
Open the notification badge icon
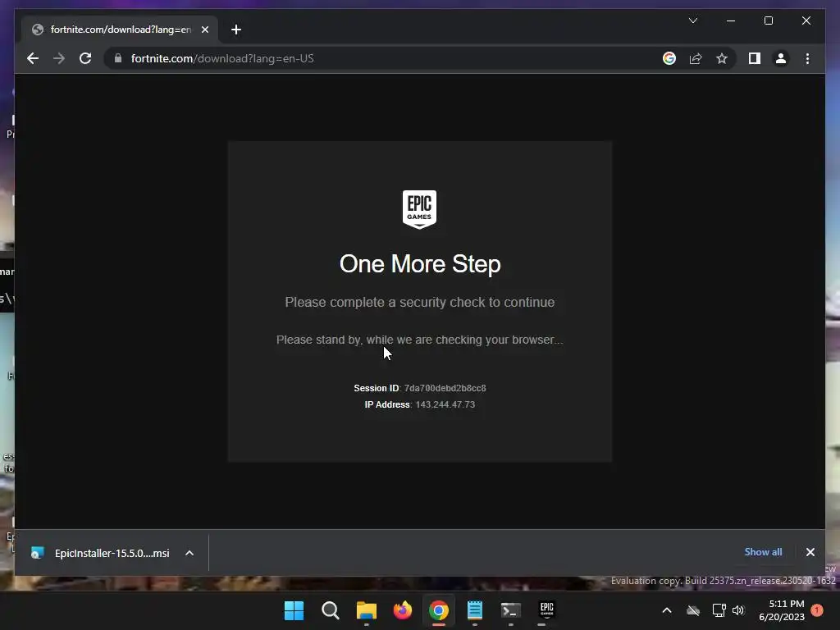(x=817, y=610)
